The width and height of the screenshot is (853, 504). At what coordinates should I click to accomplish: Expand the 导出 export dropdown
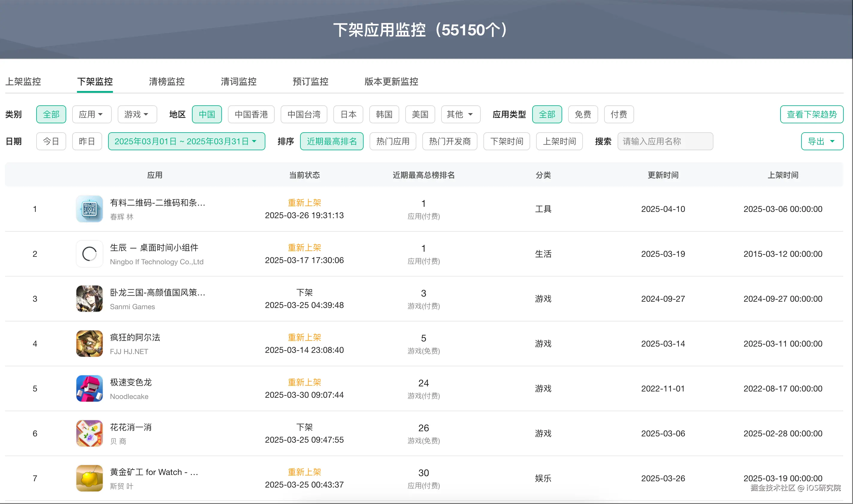[x=822, y=141]
